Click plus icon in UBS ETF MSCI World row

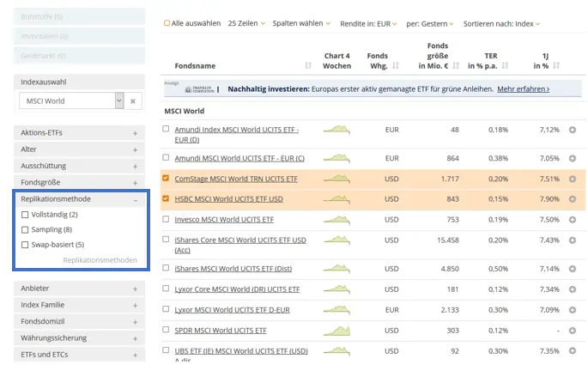573,350
